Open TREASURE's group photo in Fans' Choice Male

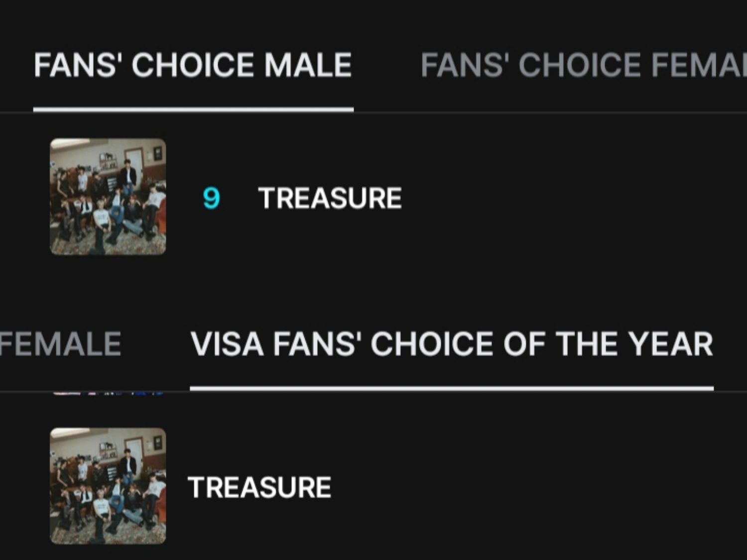pyautogui.click(x=108, y=197)
